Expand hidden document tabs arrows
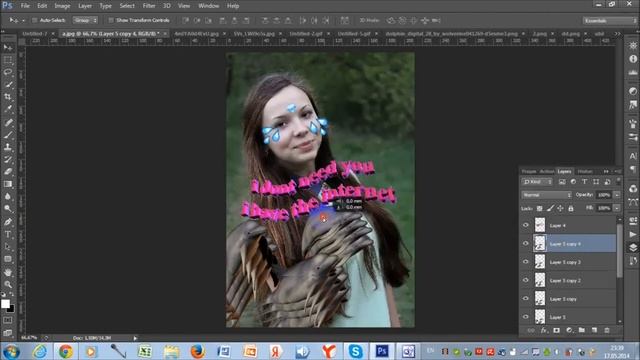 click(x=618, y=33)
